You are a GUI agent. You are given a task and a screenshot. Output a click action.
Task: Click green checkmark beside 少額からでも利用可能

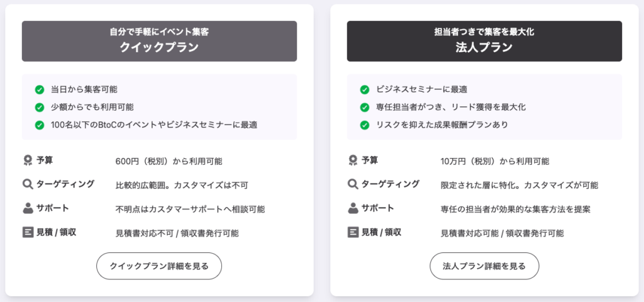click(40, 107)
